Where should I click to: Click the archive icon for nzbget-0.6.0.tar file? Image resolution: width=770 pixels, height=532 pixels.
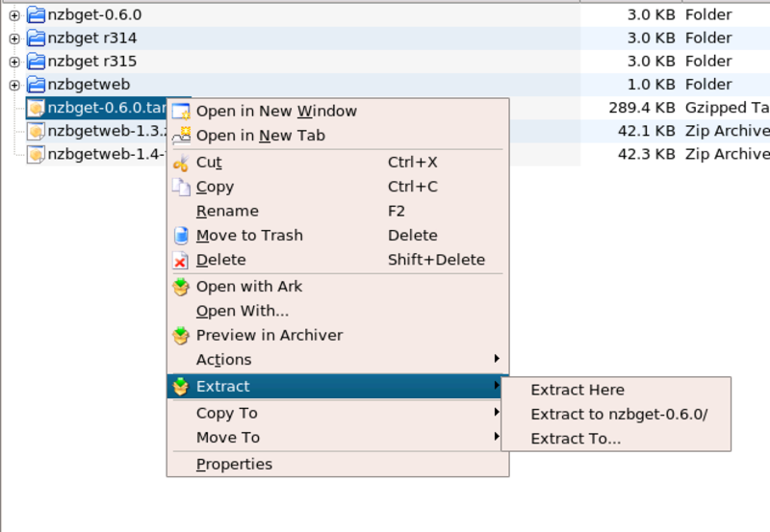36,108
